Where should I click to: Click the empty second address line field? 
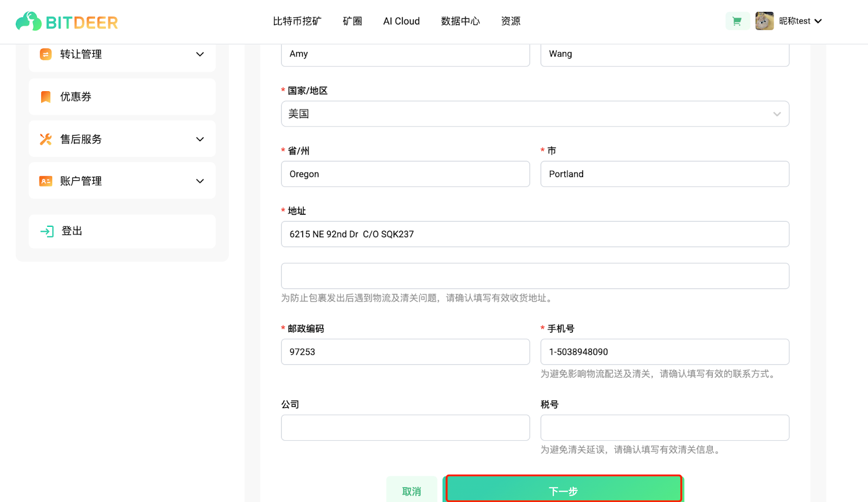click(535, 276)
